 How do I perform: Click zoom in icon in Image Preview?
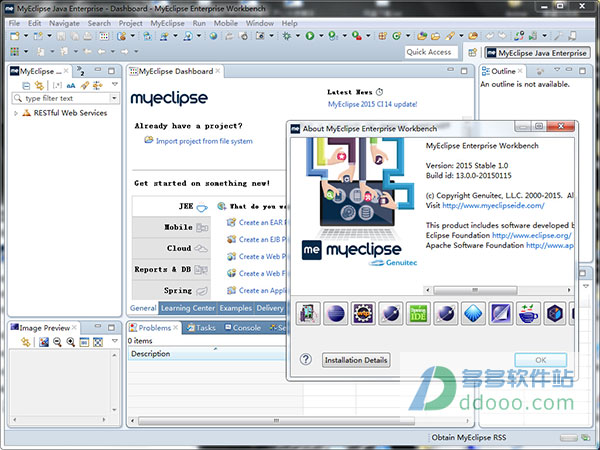tap(70, 342)
